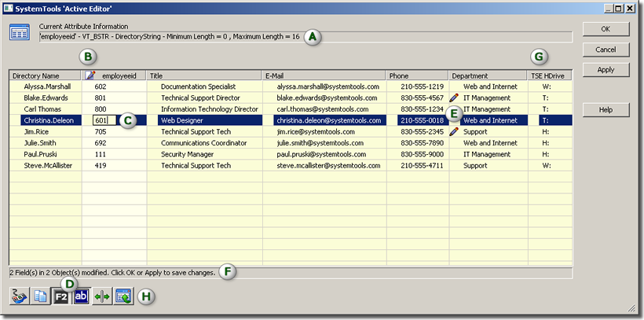Screen dimensions: 644x320
Task: Click the green arrows column resize icon
Action: pyautogui.click(x=102, y=296)
